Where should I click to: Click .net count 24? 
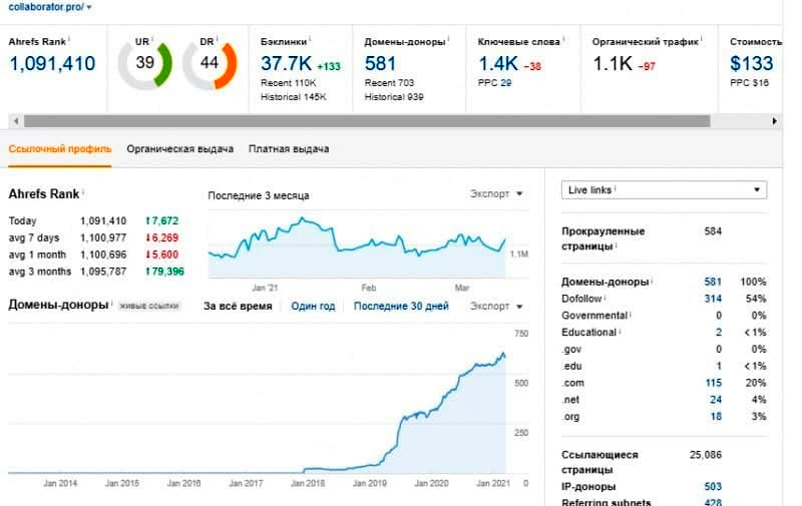[716, 400]
